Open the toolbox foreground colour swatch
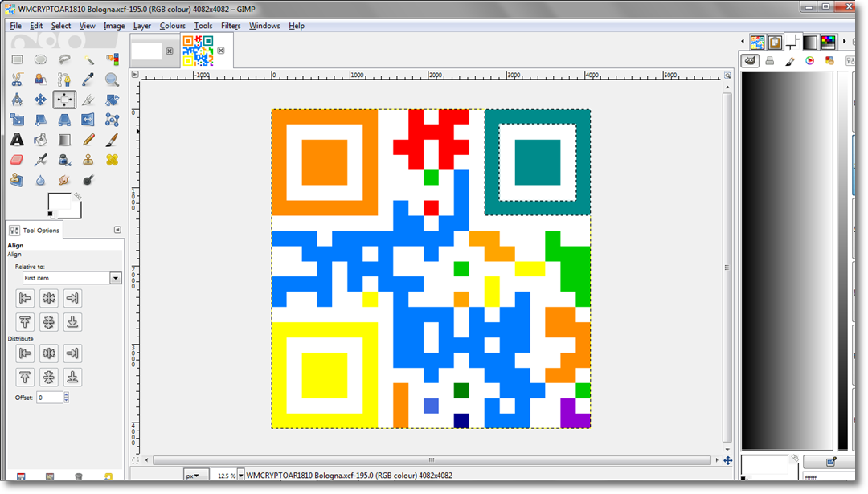Image resolution: width=868 pixels, height=494 pixels. 59,202
